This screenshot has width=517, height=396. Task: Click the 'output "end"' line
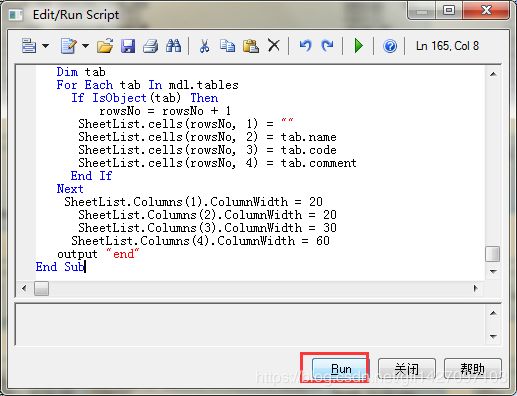[x=98, y=254]
